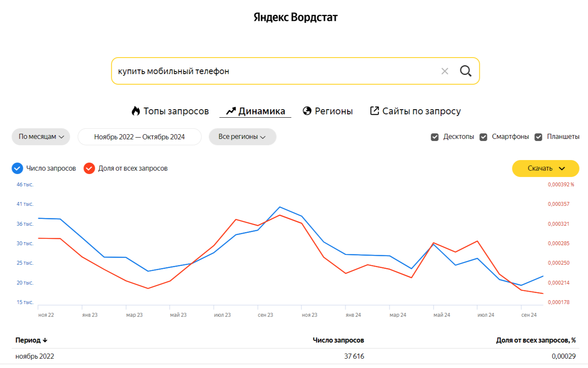Click the flame icon next to Топы запросов
The width and height of the screenshot is (588, 368).
(x=136, y=111)
